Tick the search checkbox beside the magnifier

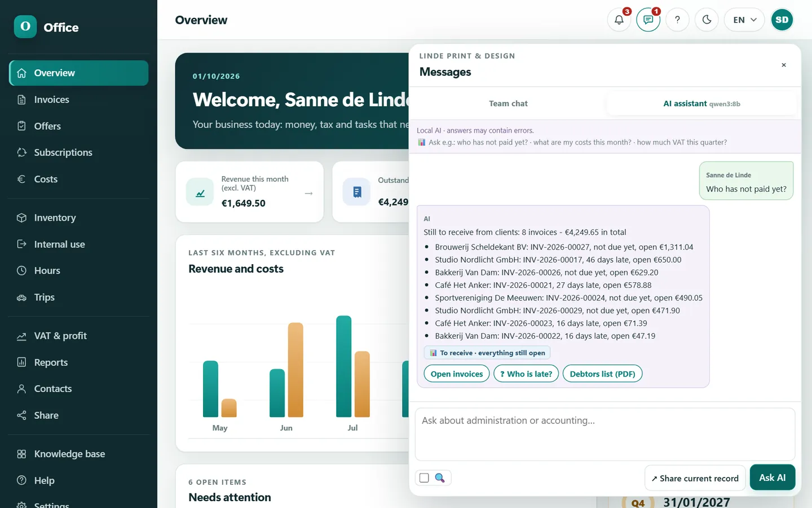pyautogui.click(x=424, y=478)
